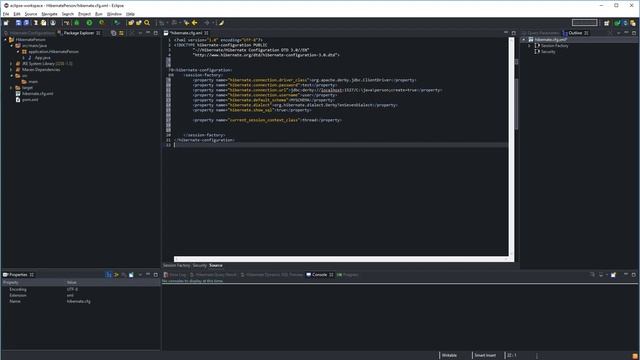Screen dimensions: 640x360
Task: Click the editor vertical scrollbar
Action: coord(511,147)
